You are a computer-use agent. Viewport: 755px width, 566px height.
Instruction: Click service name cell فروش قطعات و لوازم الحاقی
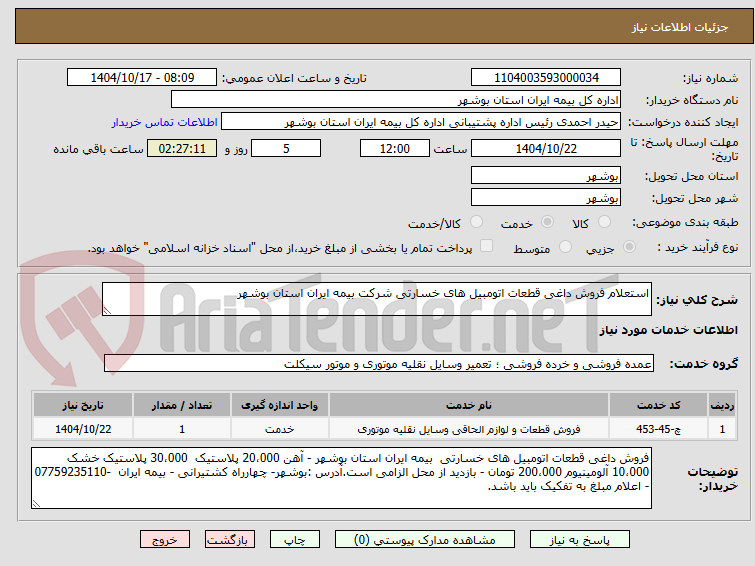pos(469,429)
